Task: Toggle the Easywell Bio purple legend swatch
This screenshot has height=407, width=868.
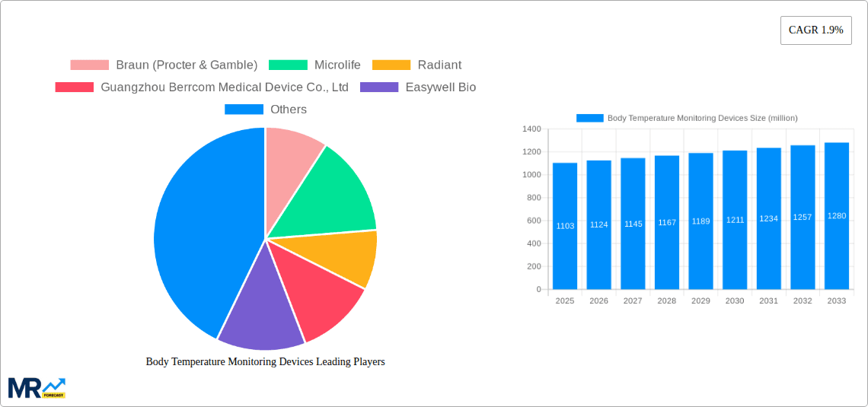Action: click(x=379, y=87)
